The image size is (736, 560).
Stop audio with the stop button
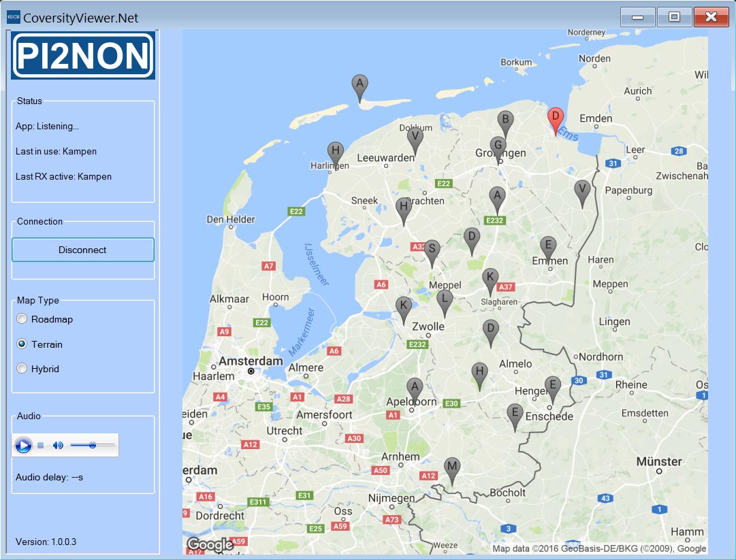(41, 445)
